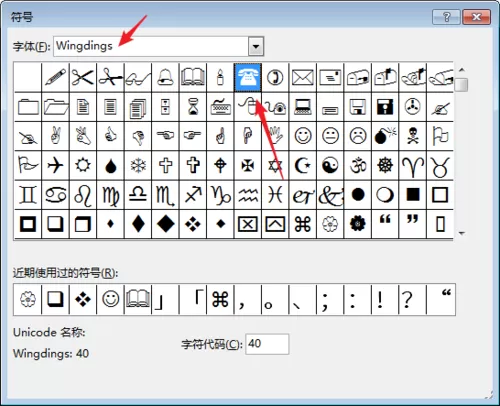Focus the character code input box
500x406 pixels.
coord(267,344)
